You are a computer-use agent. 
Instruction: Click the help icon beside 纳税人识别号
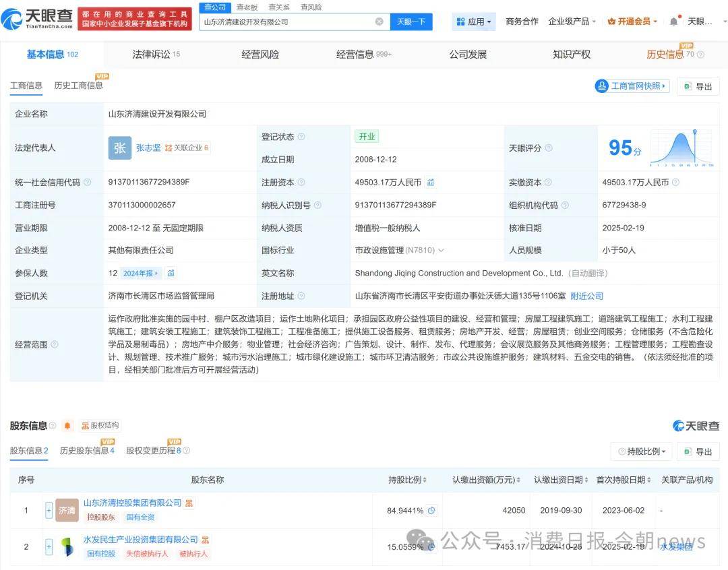point(317,205)
